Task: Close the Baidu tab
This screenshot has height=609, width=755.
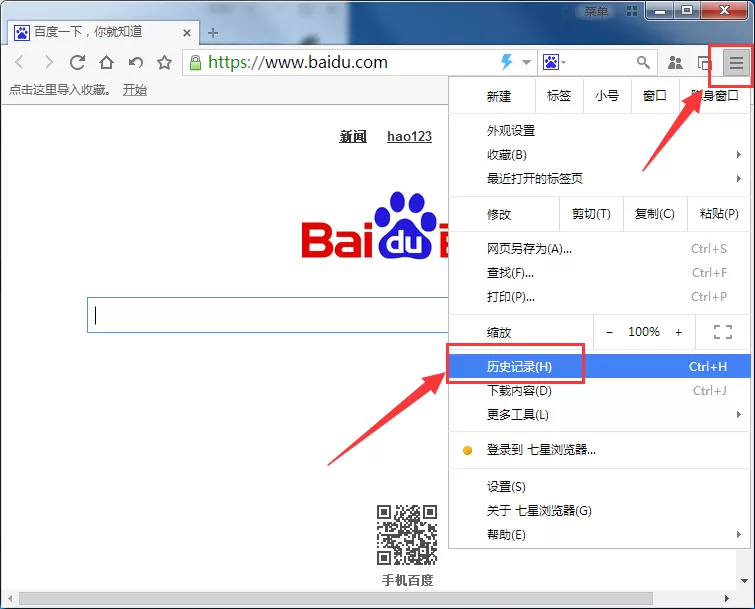Action: pos(187,33)
